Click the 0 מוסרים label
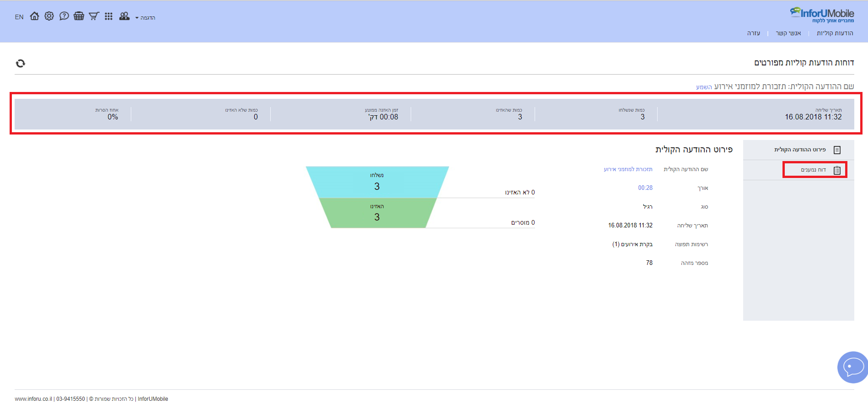The width and height of the screenshot is (868, 404). [523, 222]
